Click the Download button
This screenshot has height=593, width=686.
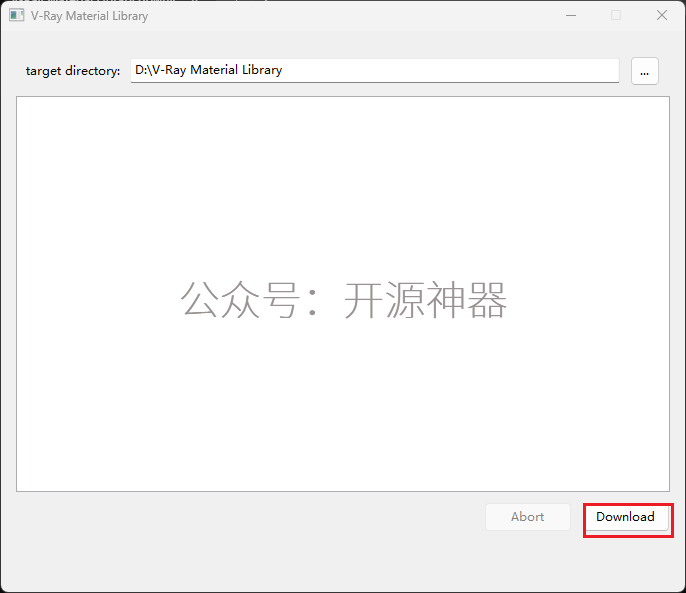pyautogui.click(x=626, y=518)
